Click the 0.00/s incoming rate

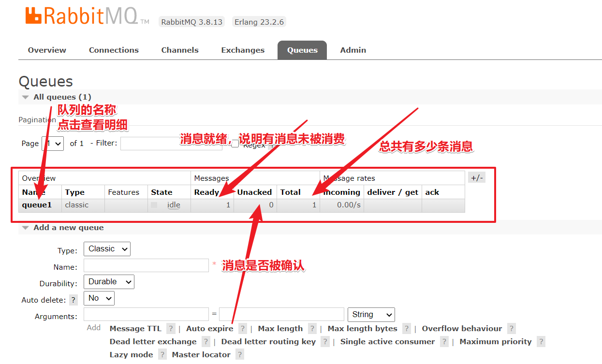(349, 205)
